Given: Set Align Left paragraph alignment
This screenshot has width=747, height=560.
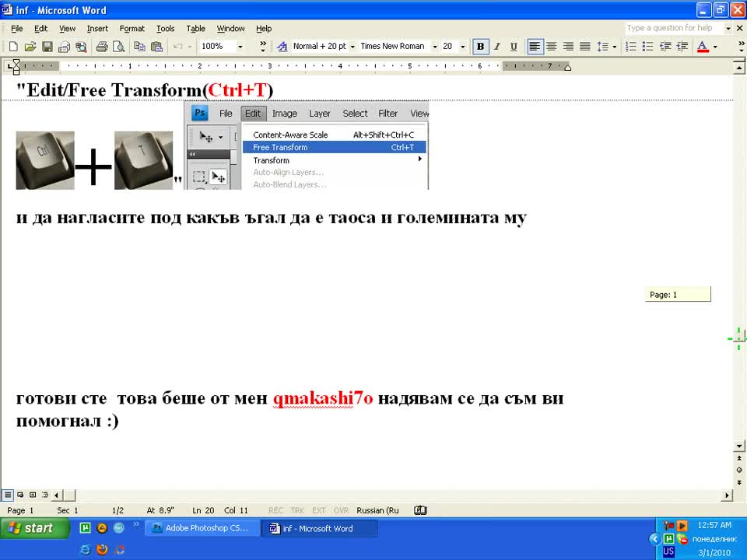Looking at the screenshot, I should click(535, 47).
